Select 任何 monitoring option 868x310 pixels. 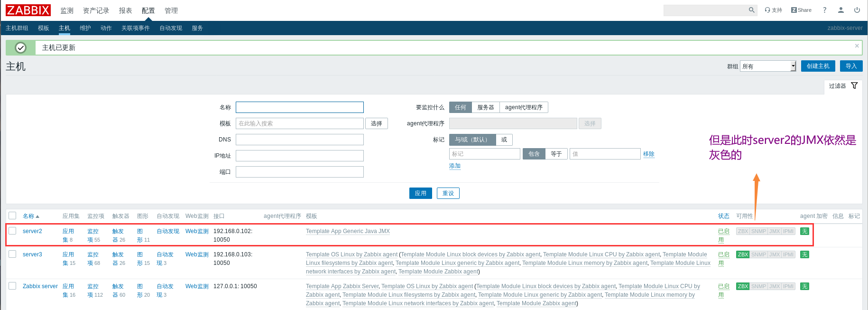click(460, 107)
